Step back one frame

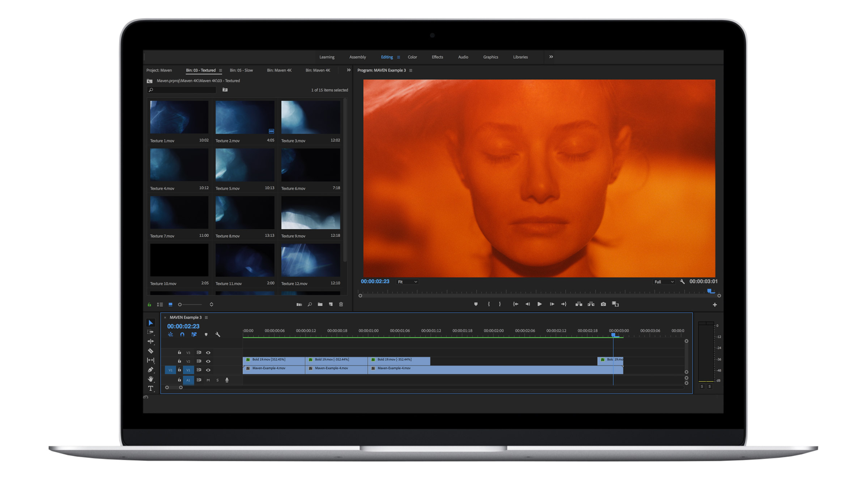pos(528,304)
